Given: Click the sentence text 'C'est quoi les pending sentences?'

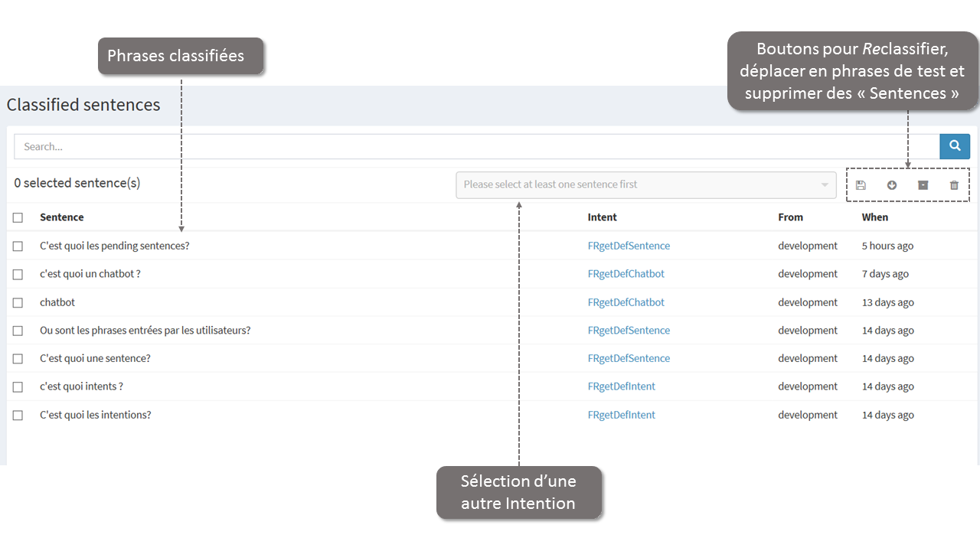Looking at the screenshot, I should [x=115, y=246].
